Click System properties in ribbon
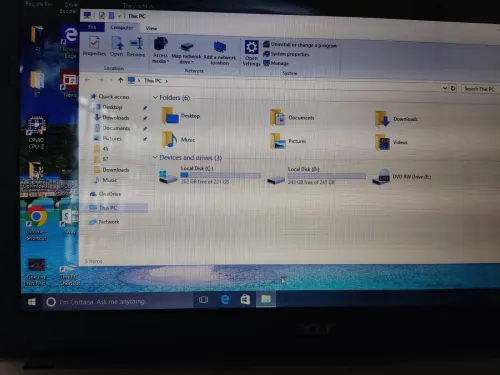The height and width of the screenshot is (375, 500). (286, 54)
